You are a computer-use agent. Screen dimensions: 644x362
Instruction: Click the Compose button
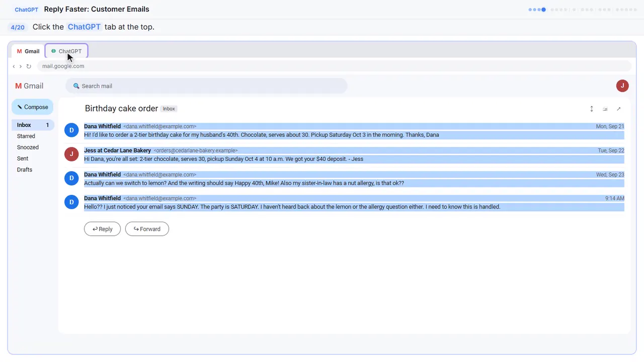coord(32,107)
